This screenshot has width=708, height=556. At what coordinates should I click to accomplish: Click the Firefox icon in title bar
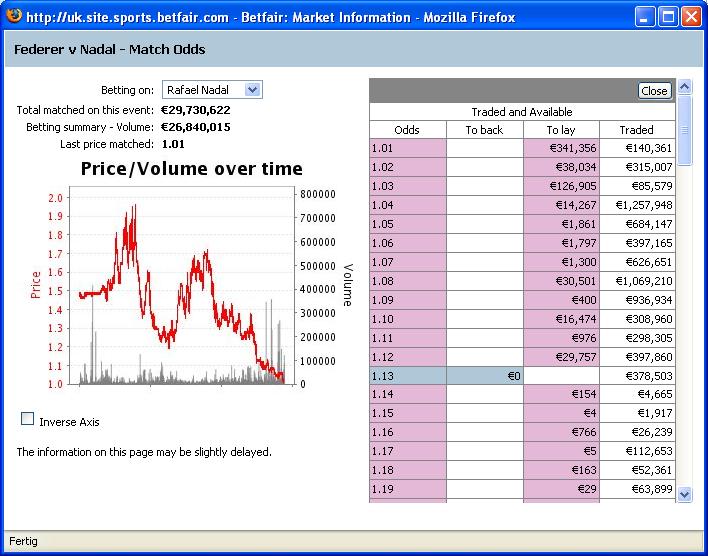coord(14,16)
